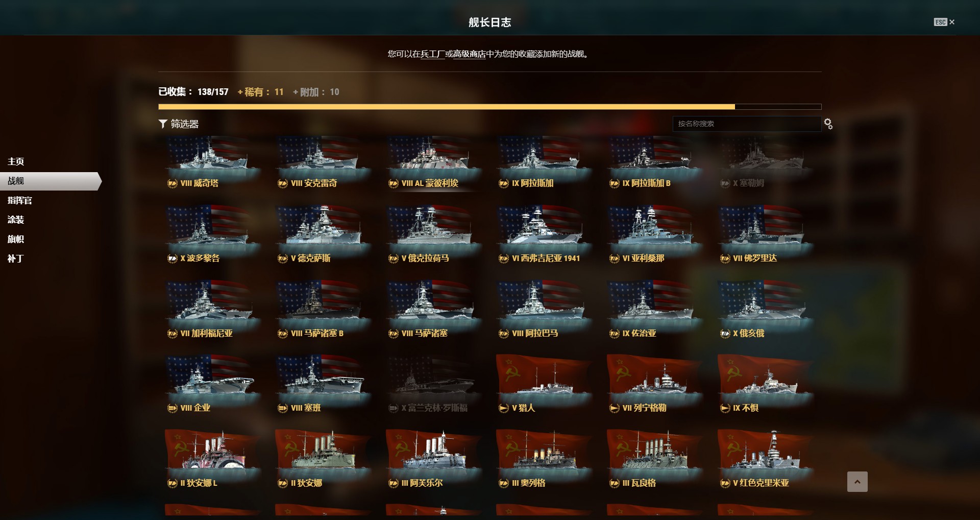The height and width of the screenshot is (520, 980).
Task: Click in the 按名称搜索 search field
Action: click(747, 124)
